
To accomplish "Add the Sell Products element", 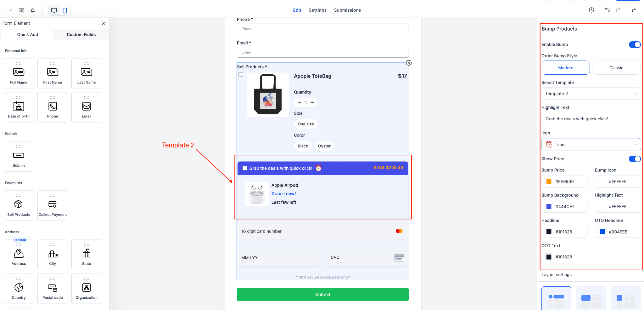I will (19, 205).
